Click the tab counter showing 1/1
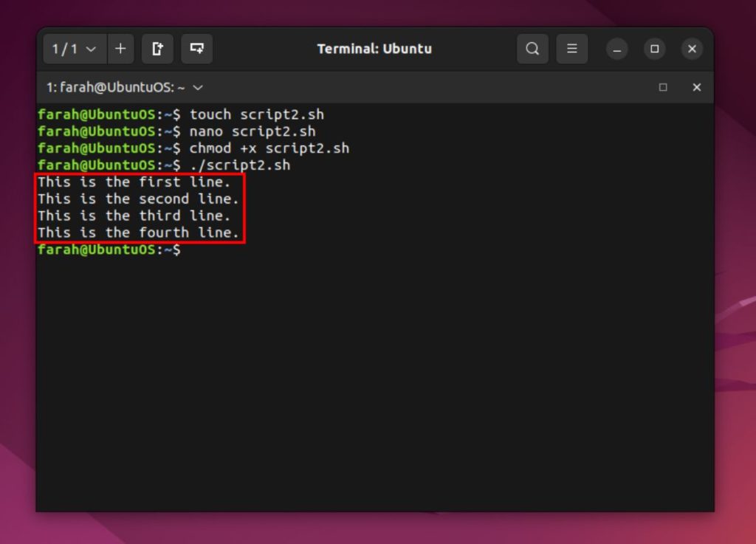756x544 pixels. [65, 49]
